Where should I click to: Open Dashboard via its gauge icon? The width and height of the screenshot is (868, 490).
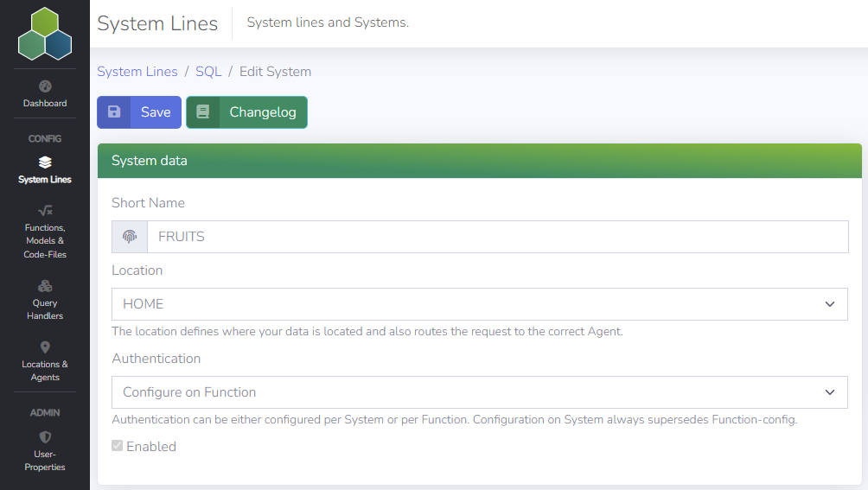45,86
